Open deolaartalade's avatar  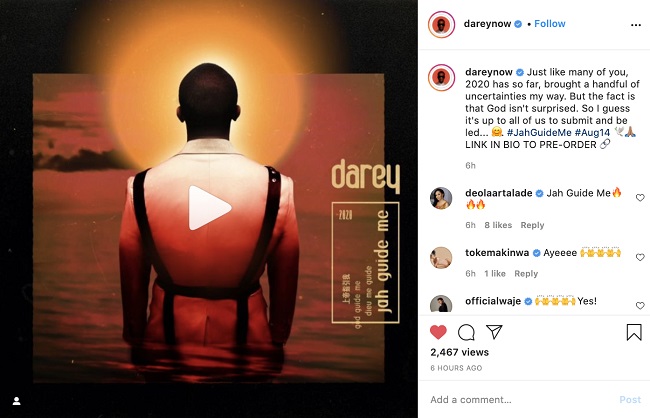[x=441, y=198]
